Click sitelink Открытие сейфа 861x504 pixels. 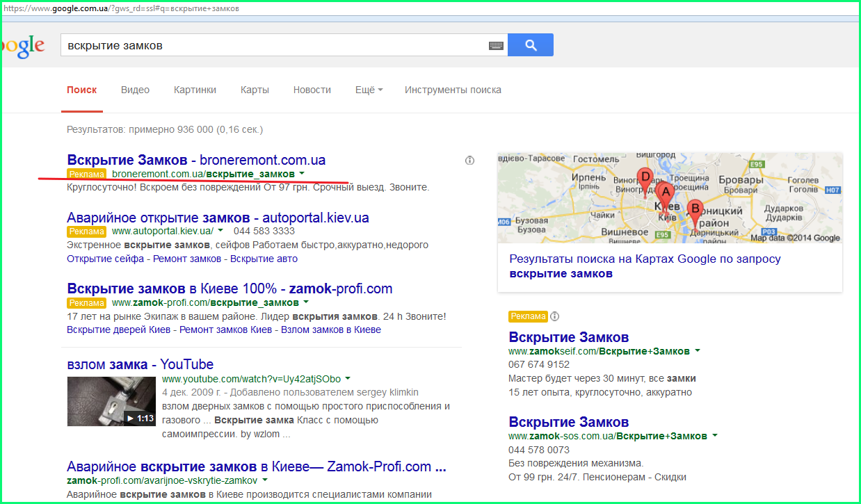point(106,259)
